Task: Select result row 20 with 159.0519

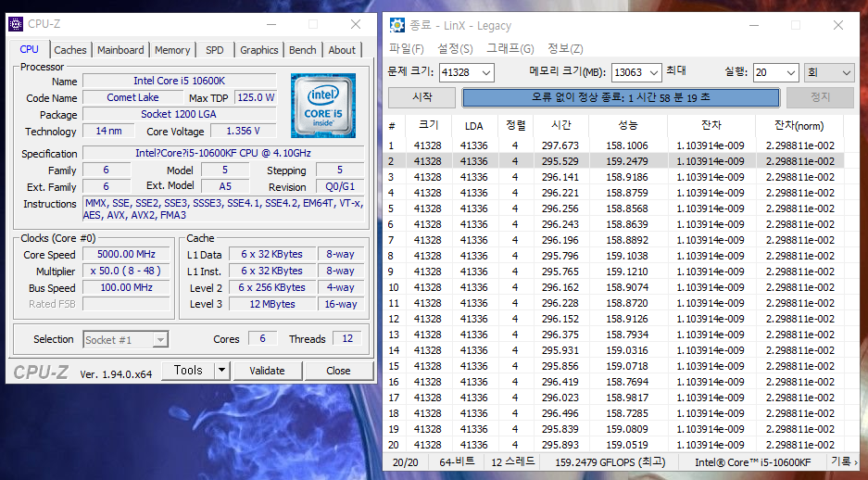Action: coord(614,445)
